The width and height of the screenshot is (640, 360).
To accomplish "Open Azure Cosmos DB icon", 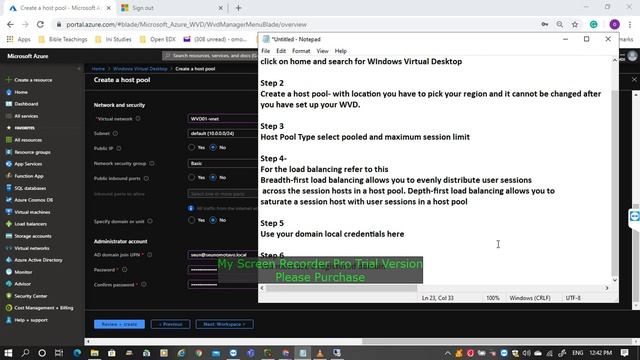I will (x=9, y=200).
